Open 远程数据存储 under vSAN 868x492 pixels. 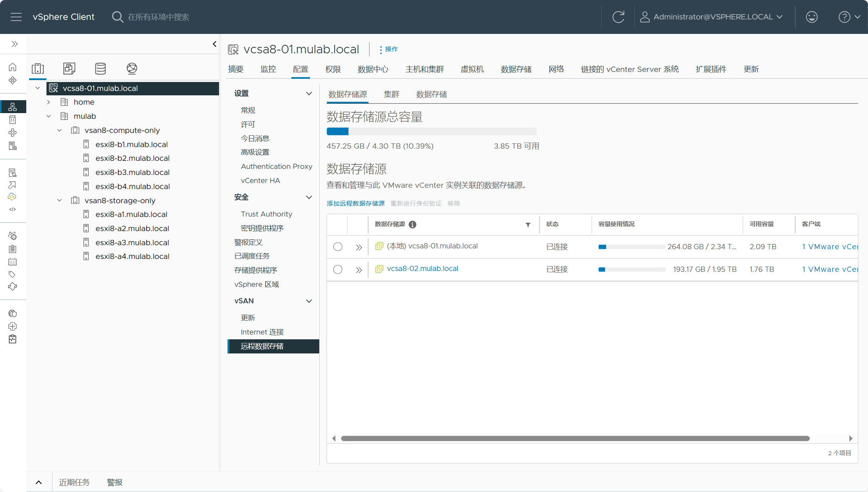[x=274, y=347]
